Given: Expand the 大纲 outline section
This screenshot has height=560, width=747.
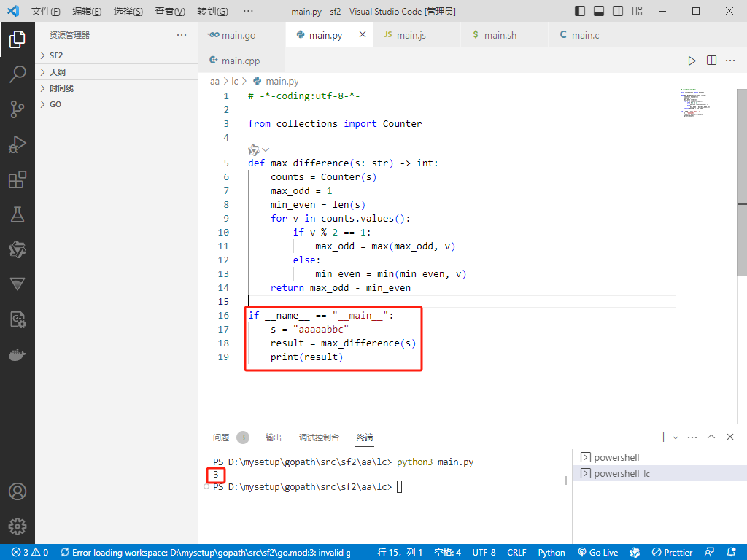Looking at the screenshot, I should tap(117, 72).
